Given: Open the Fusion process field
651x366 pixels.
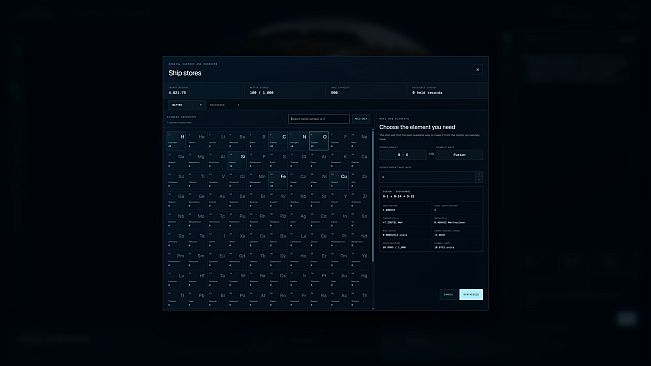Looking at the screenshot, I should tap(459, 155).
